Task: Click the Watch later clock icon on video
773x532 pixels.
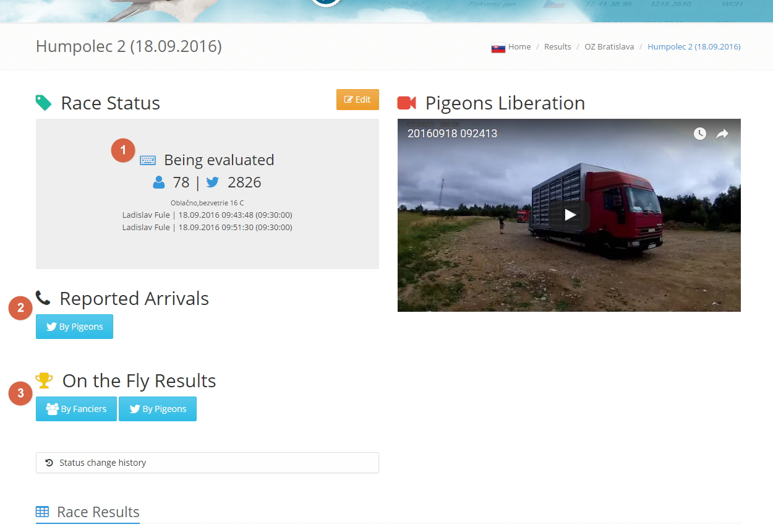Action: pos(699,134)
